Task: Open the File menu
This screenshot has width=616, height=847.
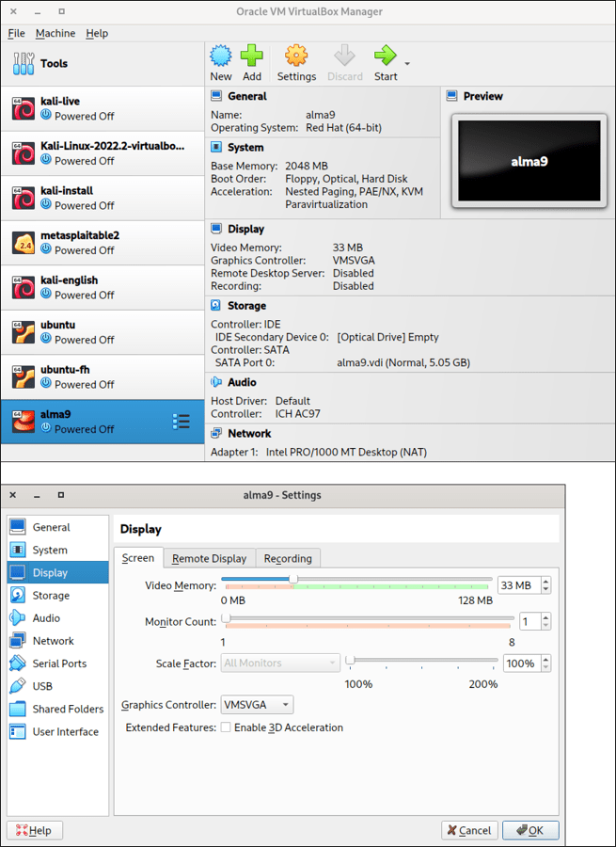Action: click(16, 34)
